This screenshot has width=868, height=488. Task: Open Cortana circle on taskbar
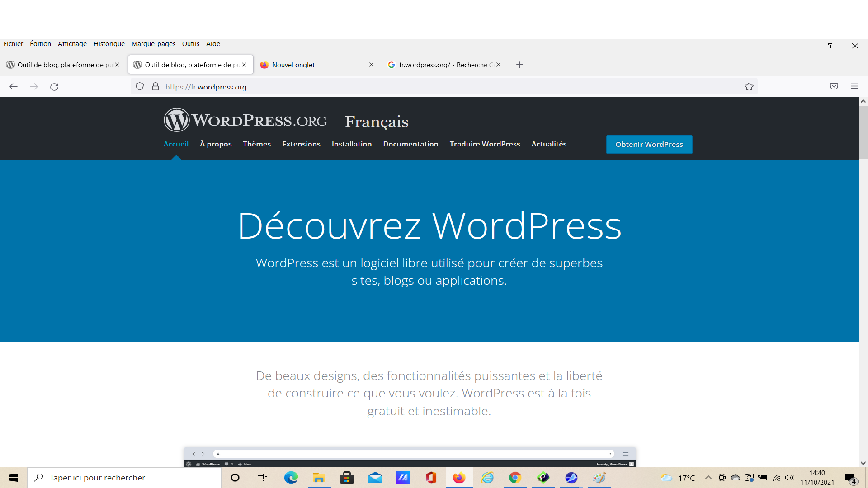click(x=235, y=478)
